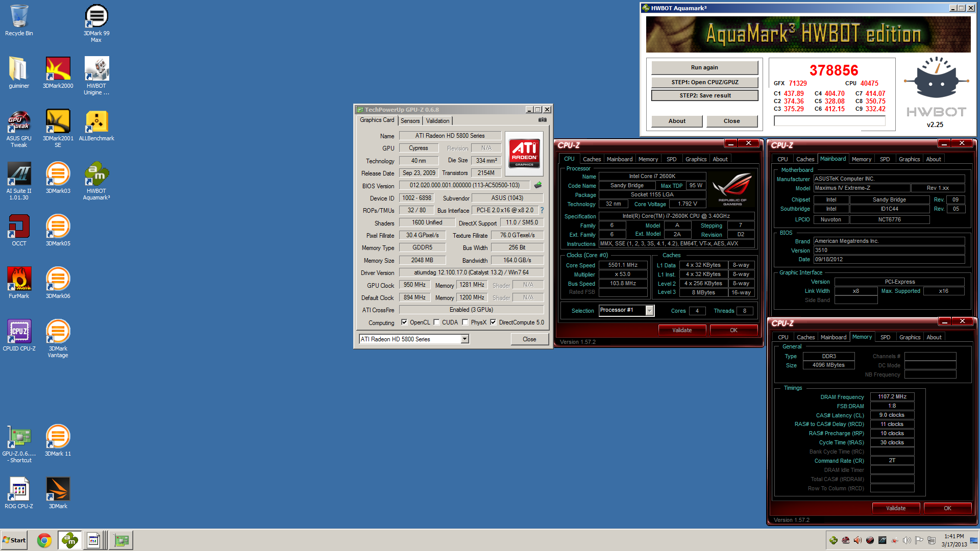Click STEP1: Open CPUZ/GPUZ button

[704, 82]
